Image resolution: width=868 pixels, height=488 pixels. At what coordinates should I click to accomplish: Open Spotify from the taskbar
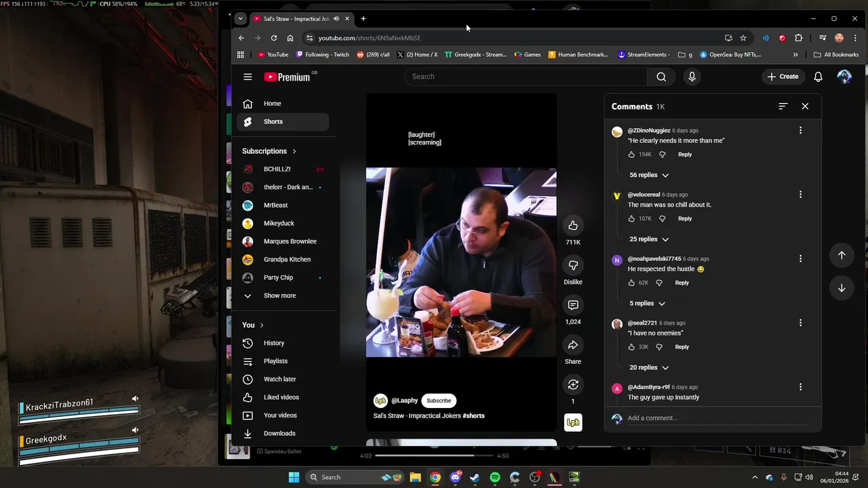tap(494, 477)
